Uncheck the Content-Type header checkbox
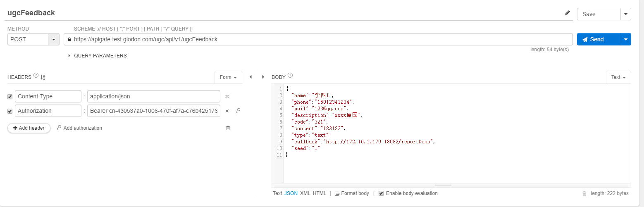Screen dimensions: 644x207 point(10,97)
